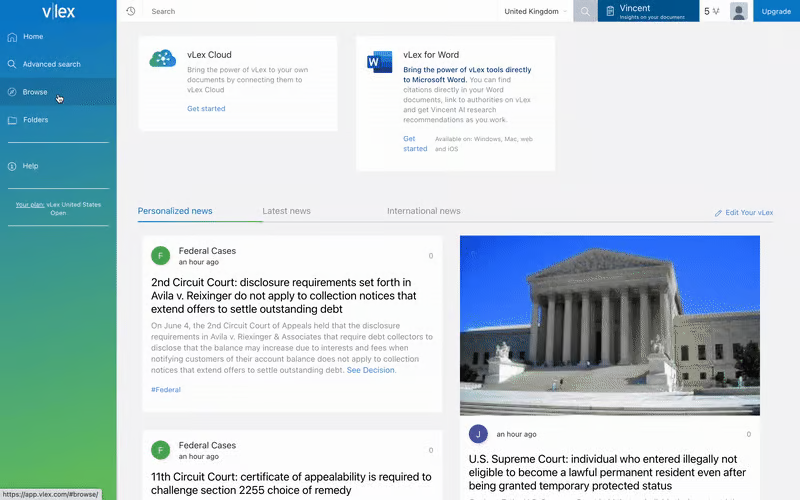The image size is (800, 500).
Task: Click the Help circle icon
Action: pos(12,166)
